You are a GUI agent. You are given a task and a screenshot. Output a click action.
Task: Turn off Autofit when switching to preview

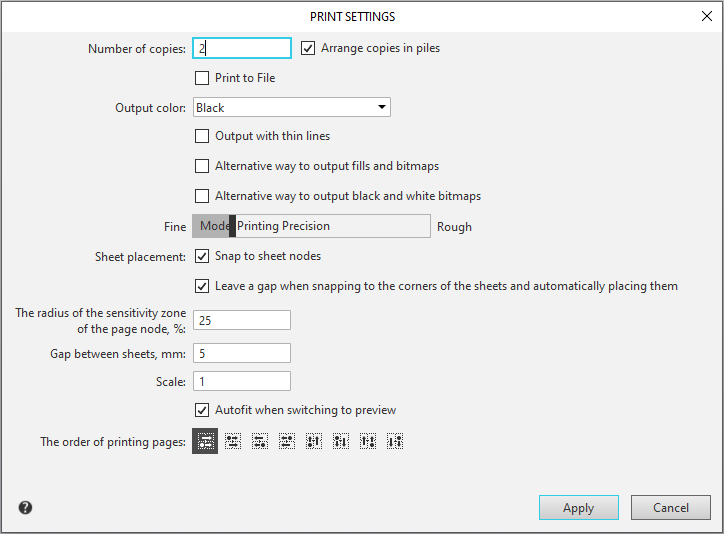202,410
